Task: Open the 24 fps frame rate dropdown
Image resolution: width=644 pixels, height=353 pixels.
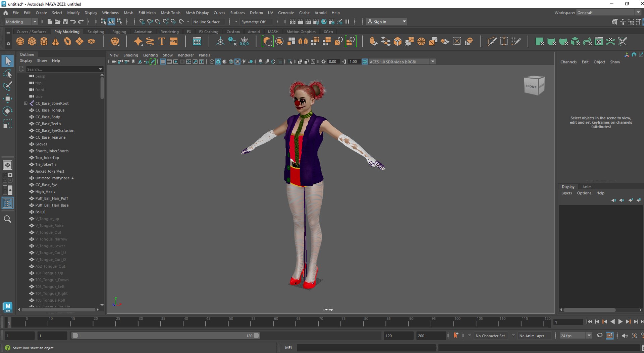Action: 576,336
